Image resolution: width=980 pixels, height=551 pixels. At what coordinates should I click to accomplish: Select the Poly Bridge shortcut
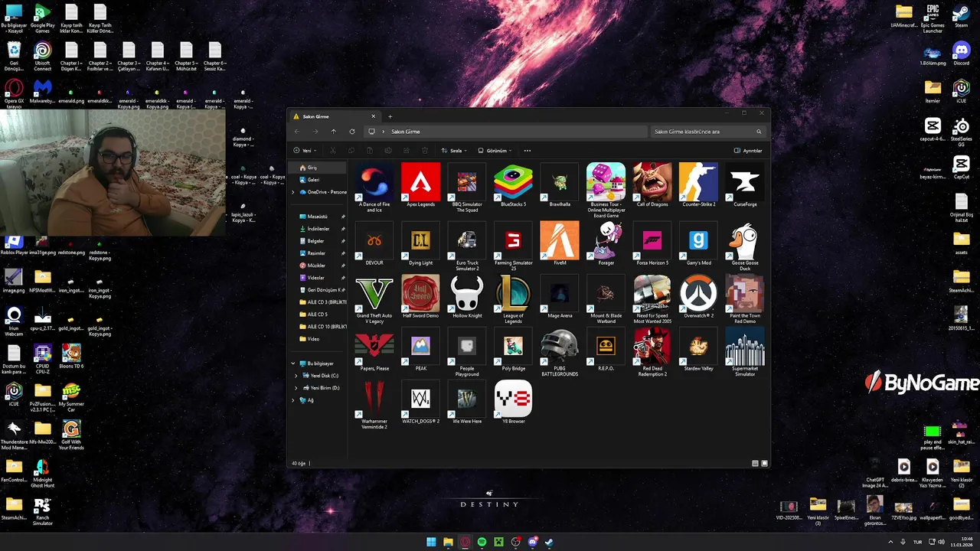(513, 350)
